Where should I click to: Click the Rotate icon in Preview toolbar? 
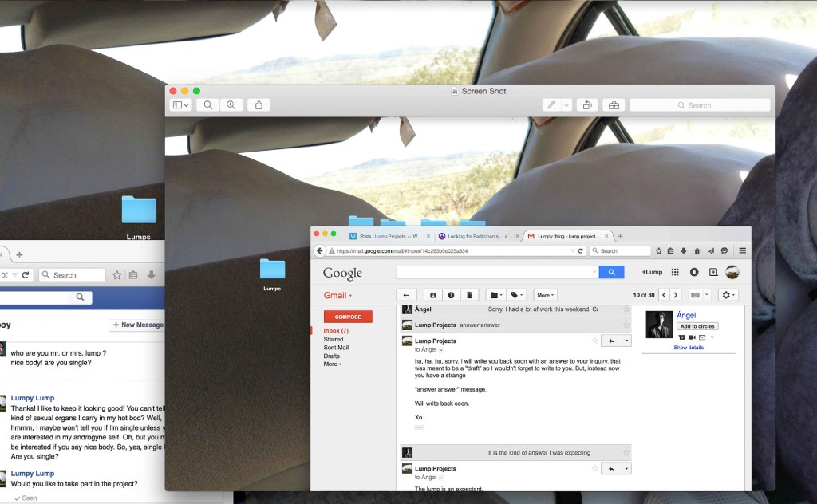click(x=587, y=105)
